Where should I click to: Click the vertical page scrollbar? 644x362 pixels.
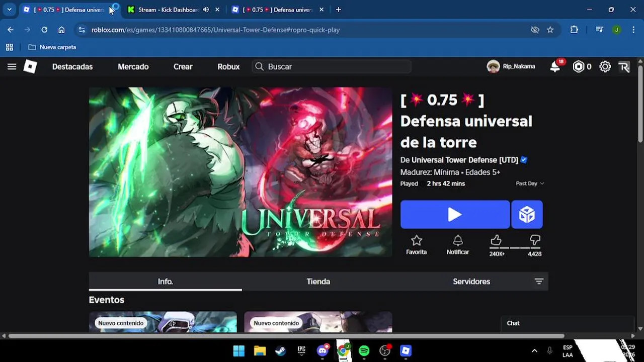tap(640, 103)
